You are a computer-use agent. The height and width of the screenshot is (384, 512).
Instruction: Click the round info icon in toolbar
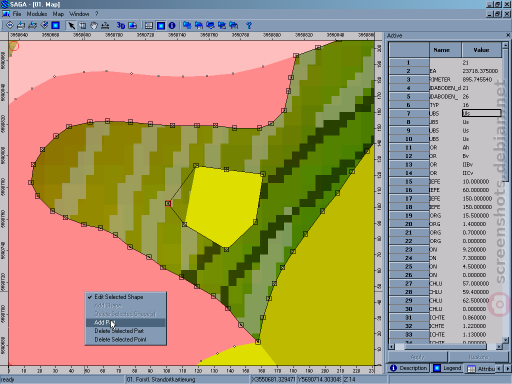[172, 25]
